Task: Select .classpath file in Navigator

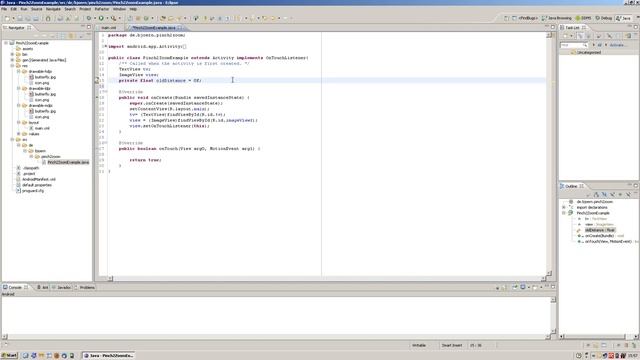Action: (31, 168)
